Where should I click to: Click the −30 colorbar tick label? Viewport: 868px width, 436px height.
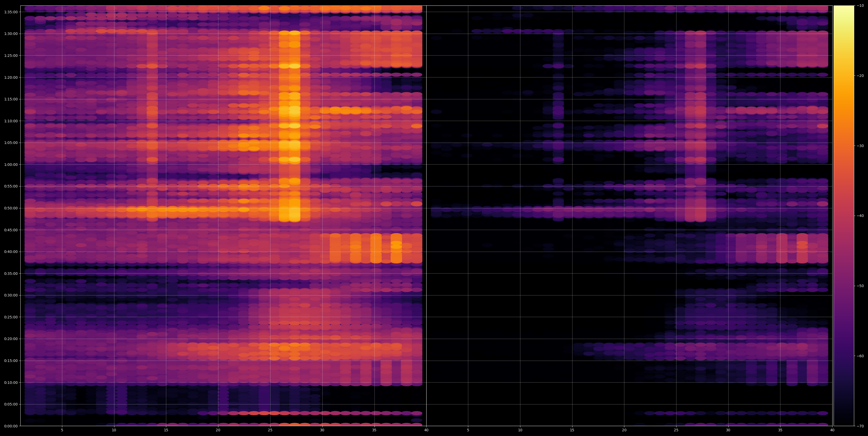point(860,146)
